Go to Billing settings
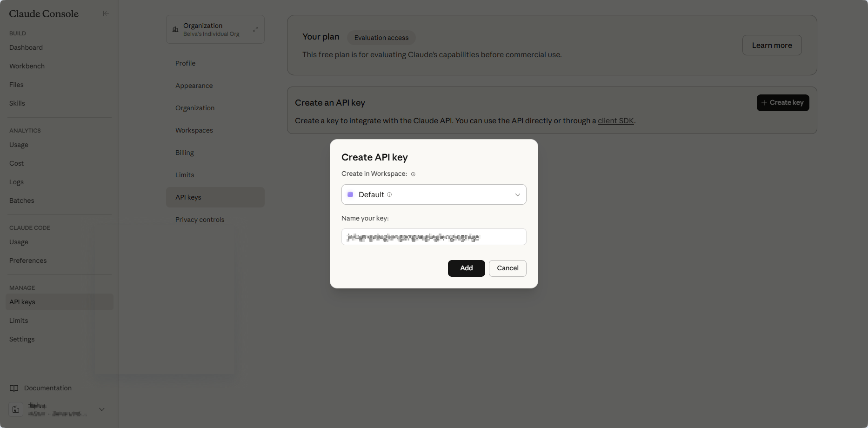This screenshot has height=428, width=868. click(185, 153)
